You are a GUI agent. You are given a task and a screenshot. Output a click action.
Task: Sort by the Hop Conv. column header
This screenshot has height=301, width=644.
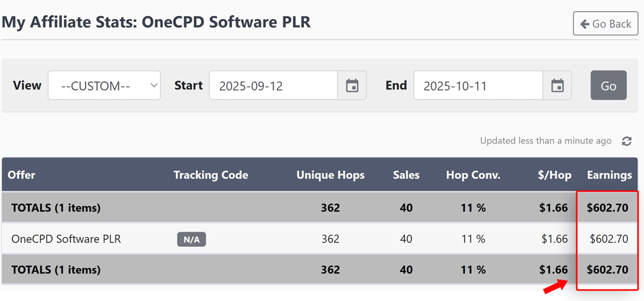(x=473, y=175)
